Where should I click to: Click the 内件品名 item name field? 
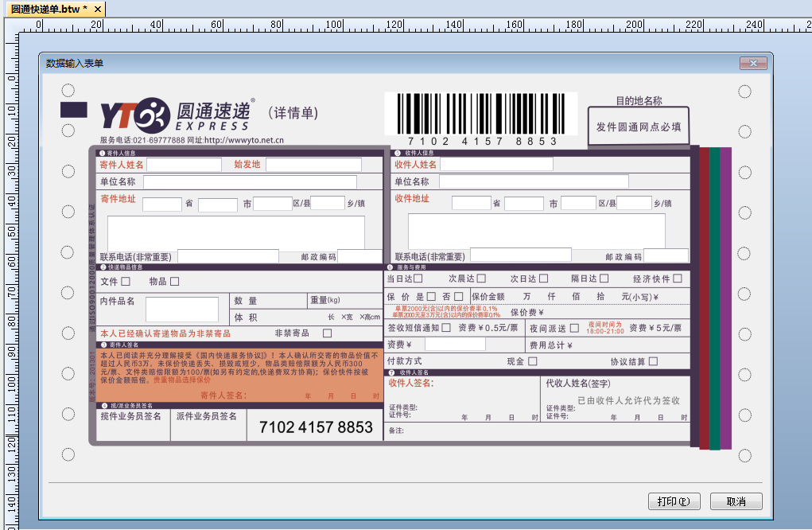point(181,310)
